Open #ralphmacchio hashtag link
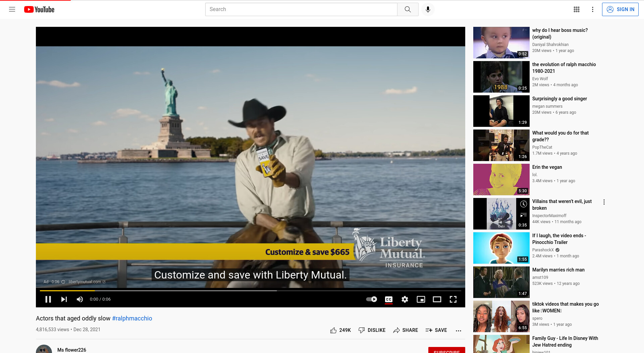 [x=132, y=318]
